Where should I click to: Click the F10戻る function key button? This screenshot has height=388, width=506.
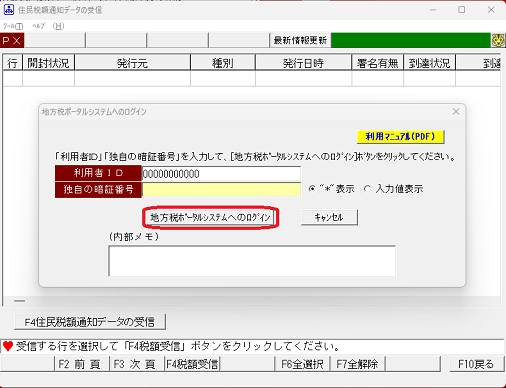[476, 364]
